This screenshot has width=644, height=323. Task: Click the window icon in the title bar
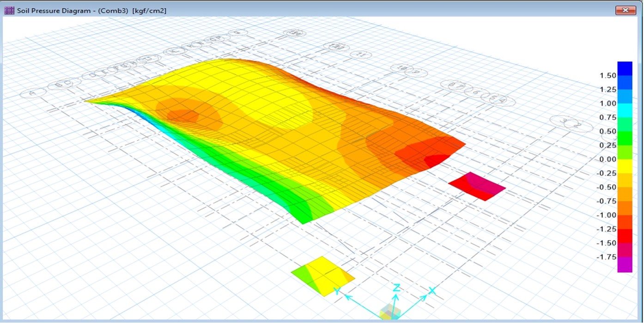pos(9,10)
